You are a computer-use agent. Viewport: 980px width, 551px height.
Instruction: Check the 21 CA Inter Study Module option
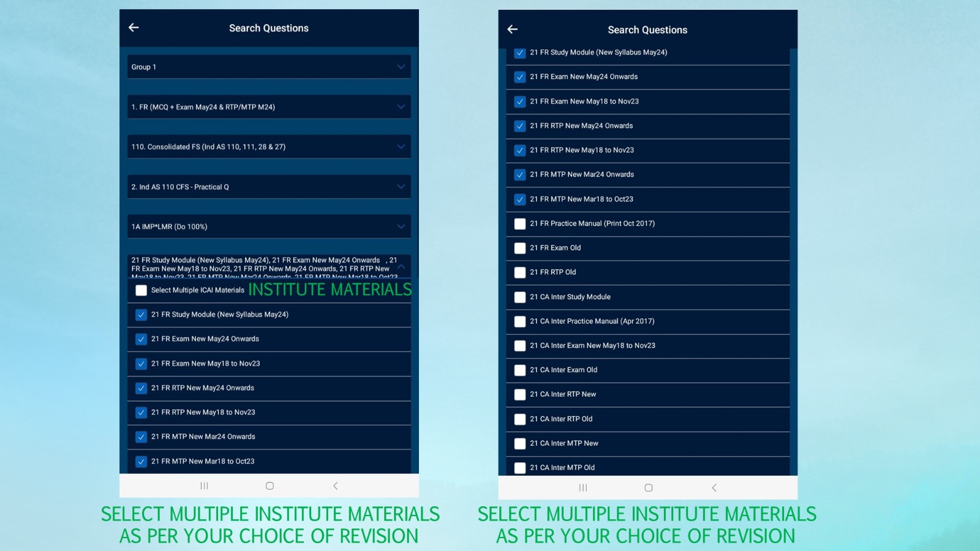point(520,297)
